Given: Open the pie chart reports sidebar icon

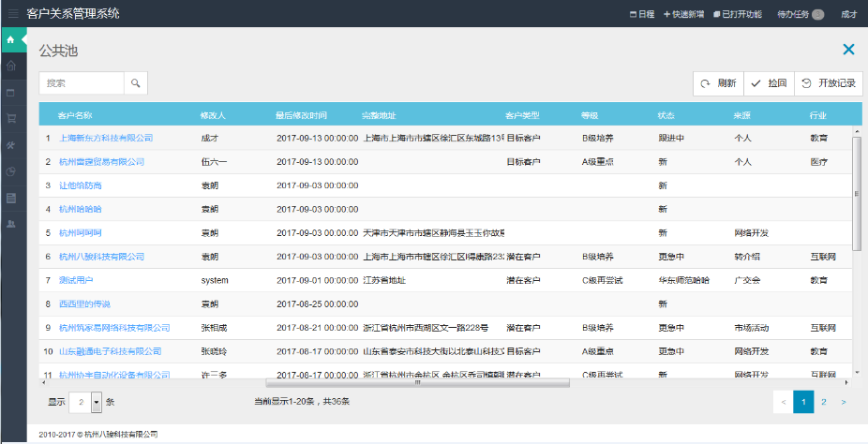Looking at the screenshot, I should pyautogui.click(x=11, y=171).
